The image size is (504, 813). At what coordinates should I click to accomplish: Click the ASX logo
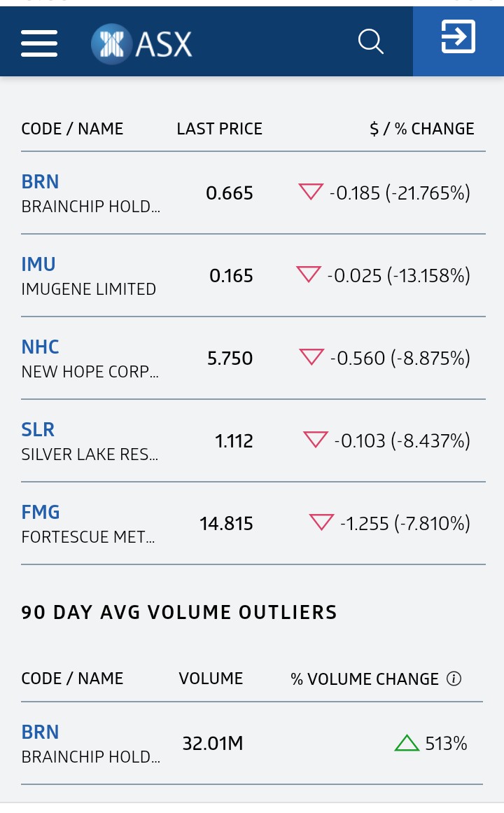pyautogui.click(x=142, y=43)
